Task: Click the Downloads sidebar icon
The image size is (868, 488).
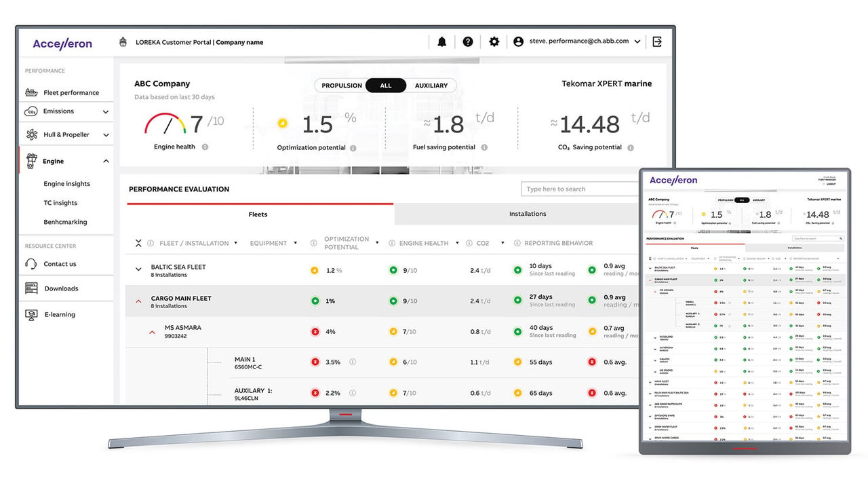Action: [x=31, y=288]
